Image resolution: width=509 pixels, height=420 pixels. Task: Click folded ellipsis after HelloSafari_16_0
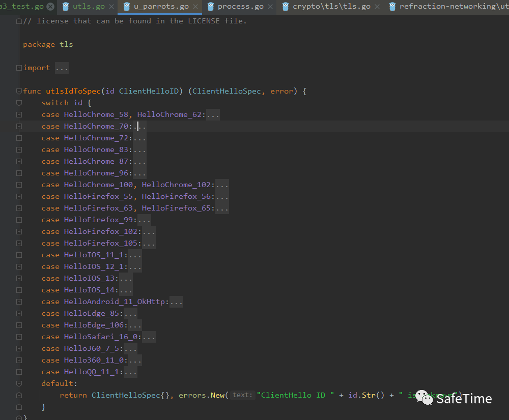point(149,337)
